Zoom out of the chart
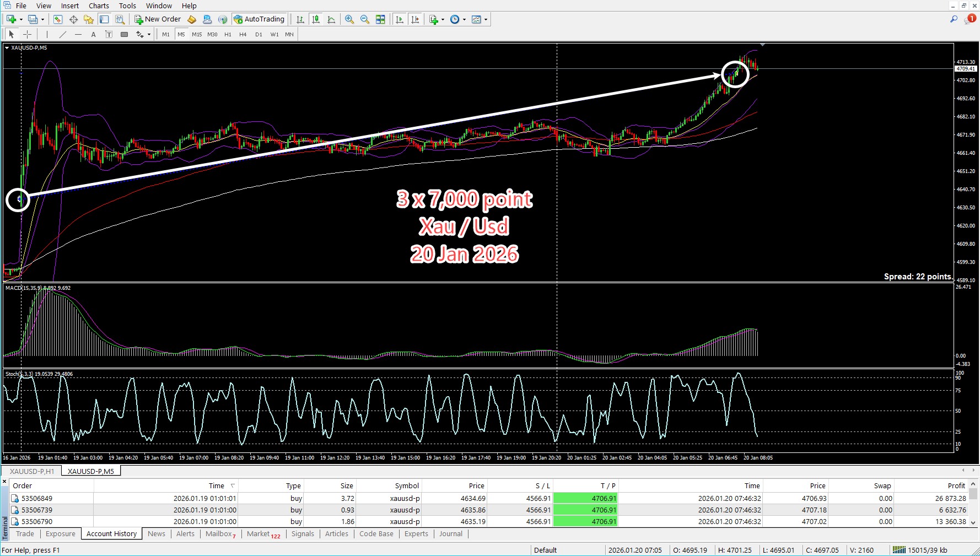This screenshot has height=556, width=980. pos(365,19)
